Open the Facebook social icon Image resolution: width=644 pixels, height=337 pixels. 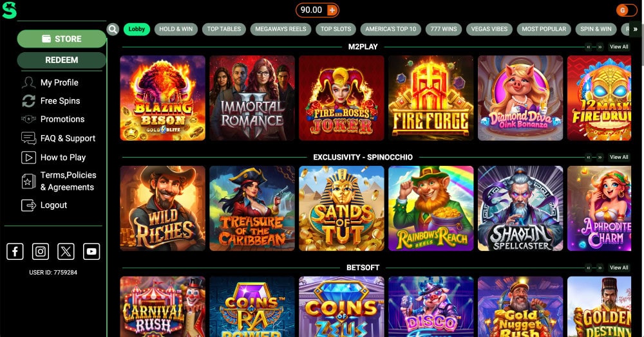point(15,251)
